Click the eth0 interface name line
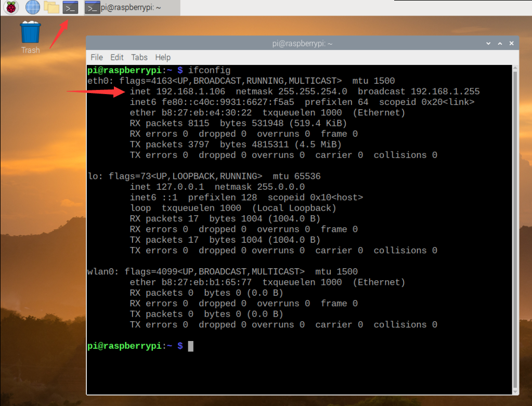 pyautogui.click(x=241, y=81)
